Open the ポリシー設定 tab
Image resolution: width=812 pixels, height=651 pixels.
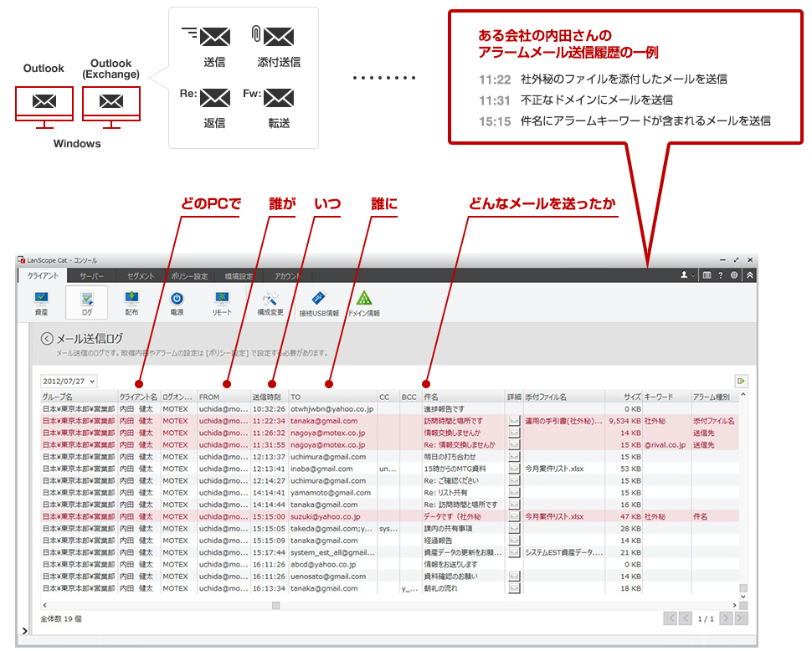pos(189,276)
